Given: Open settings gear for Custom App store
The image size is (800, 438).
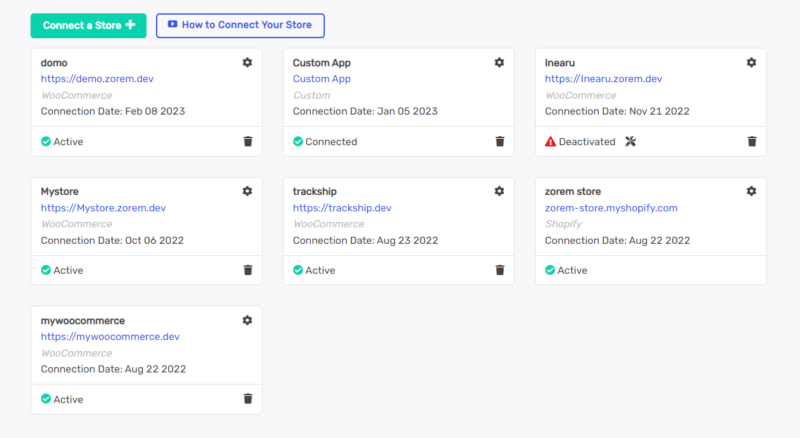Looking at the screenshot, I should (x=499, y=62).
